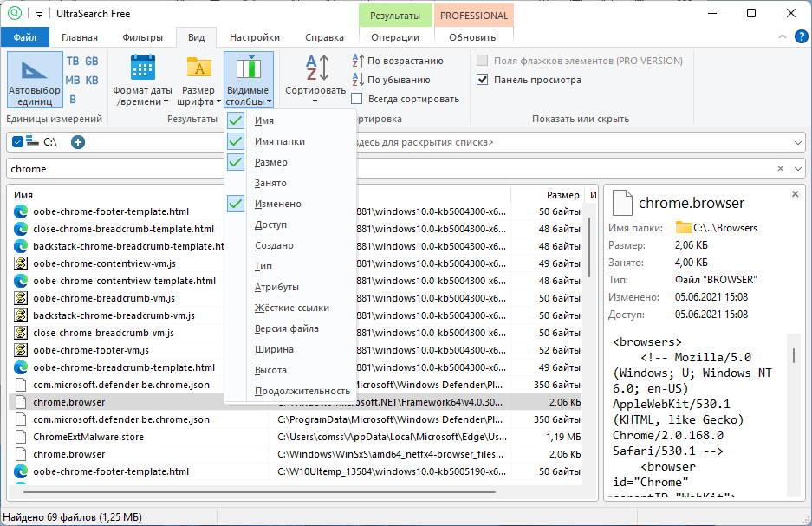812x526 pixels.
Task: Select oobe-chrome-breadcrumb-template.html file
Action: pyautogui.click(x=124, y=367)
